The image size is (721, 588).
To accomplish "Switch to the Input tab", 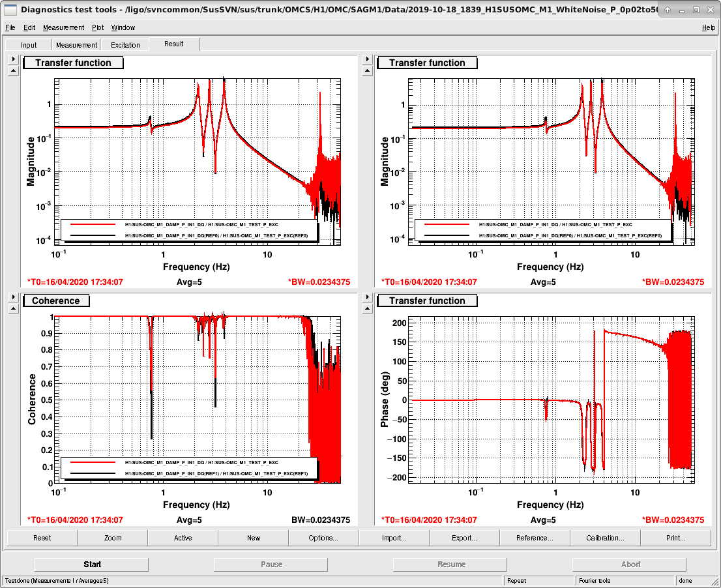I will [29, 44].
